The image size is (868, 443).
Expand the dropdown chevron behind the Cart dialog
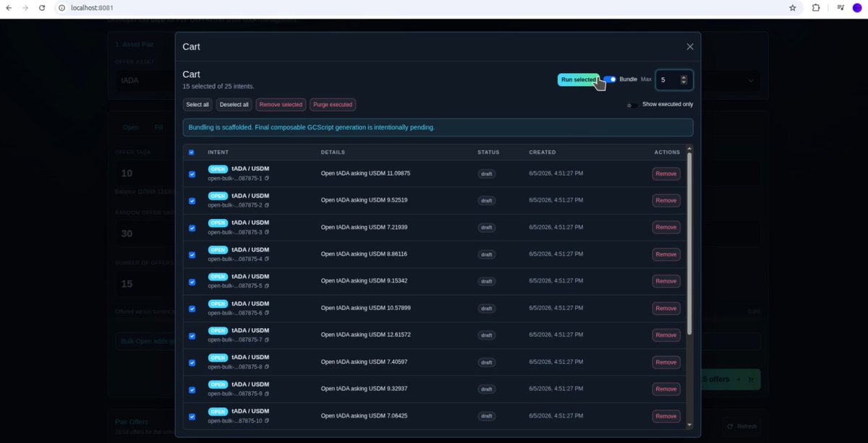click(749, 80)
